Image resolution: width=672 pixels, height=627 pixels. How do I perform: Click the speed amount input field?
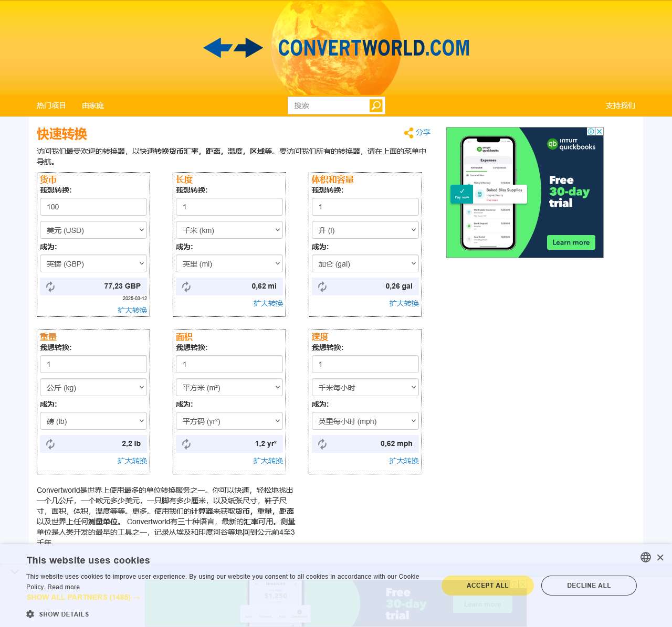365,364
